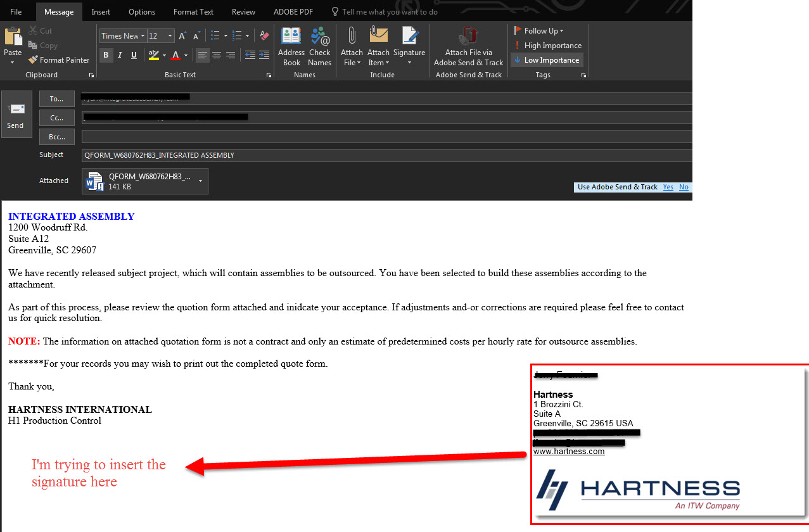Expand the bullet list style arrow
Viewport: 809px width, 532px height.
224,35
